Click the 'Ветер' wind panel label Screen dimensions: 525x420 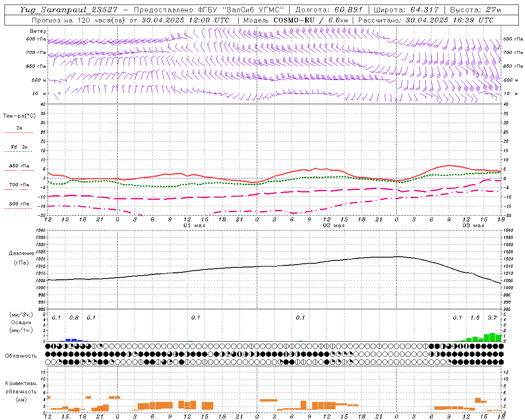click(38, 31)
